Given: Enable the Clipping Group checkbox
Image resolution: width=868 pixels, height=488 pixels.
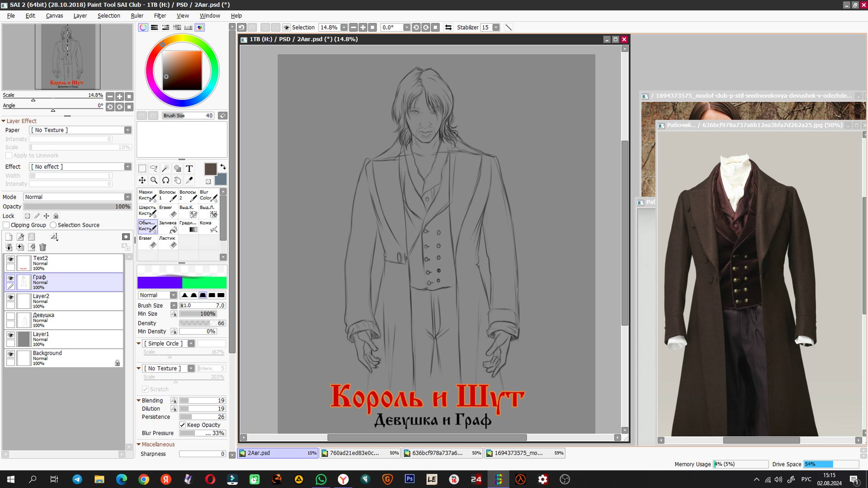Looking at the screenshot, I should [x=6, y=225].
